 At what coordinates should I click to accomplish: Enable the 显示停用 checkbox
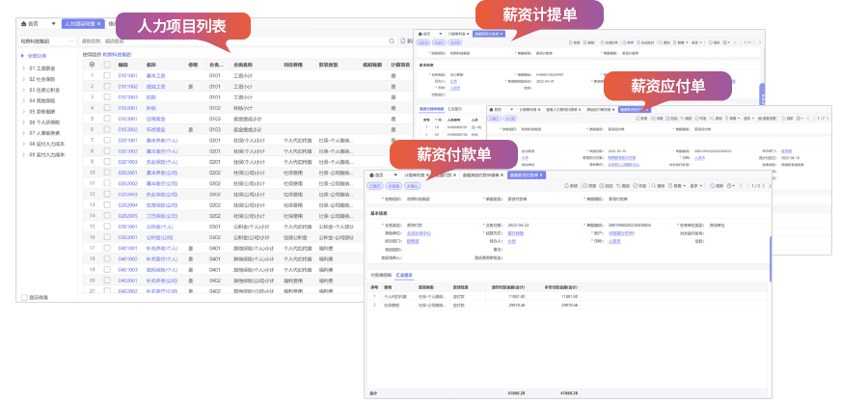[24, 297]
